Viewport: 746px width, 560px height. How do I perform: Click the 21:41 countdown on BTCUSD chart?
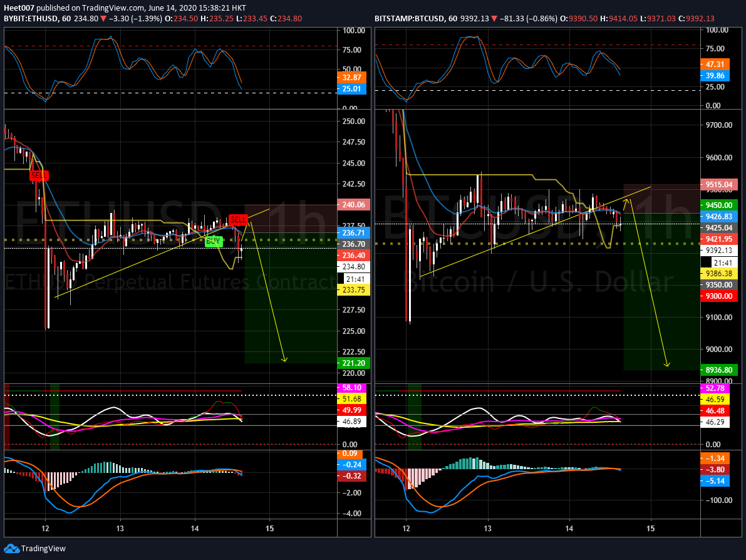point(723,263)
